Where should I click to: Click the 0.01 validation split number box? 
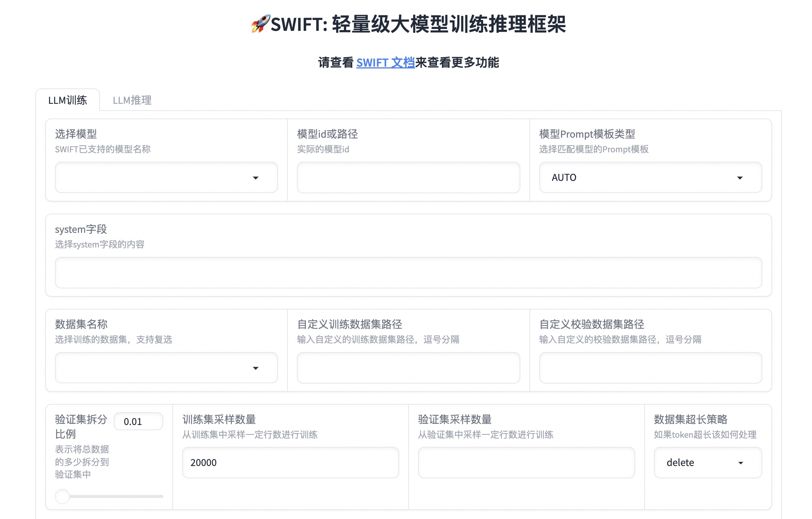pyautogui.click(x=138, y=422)
